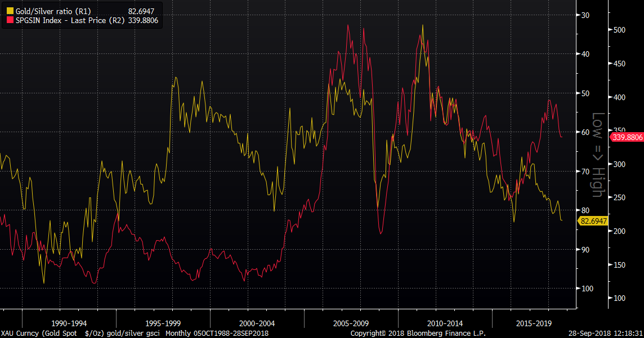Toggle the legend panel display

tap(82, 15)
